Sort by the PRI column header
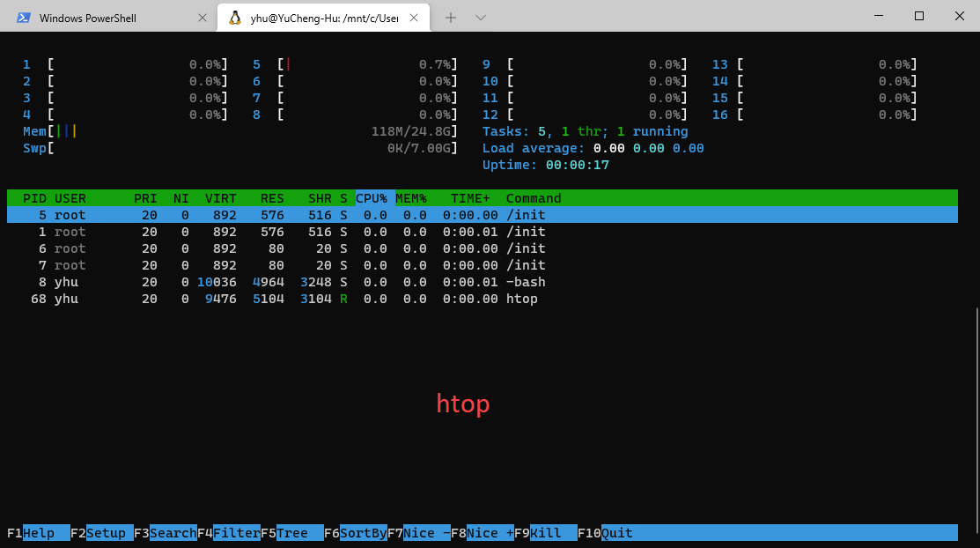 145,198
